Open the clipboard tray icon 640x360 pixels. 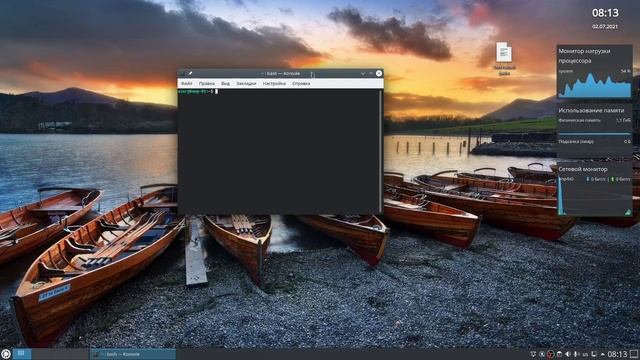pos(559,354)
